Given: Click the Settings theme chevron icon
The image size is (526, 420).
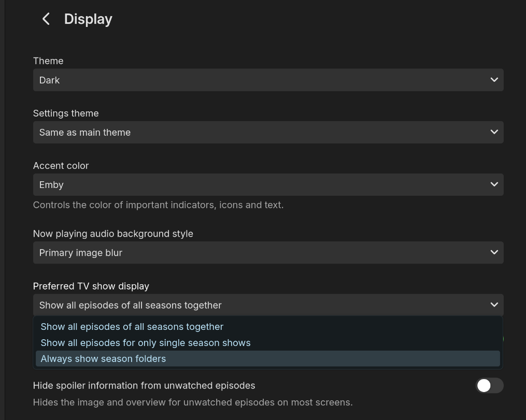Looking at the screenshot, I should (x=494, y=132).
